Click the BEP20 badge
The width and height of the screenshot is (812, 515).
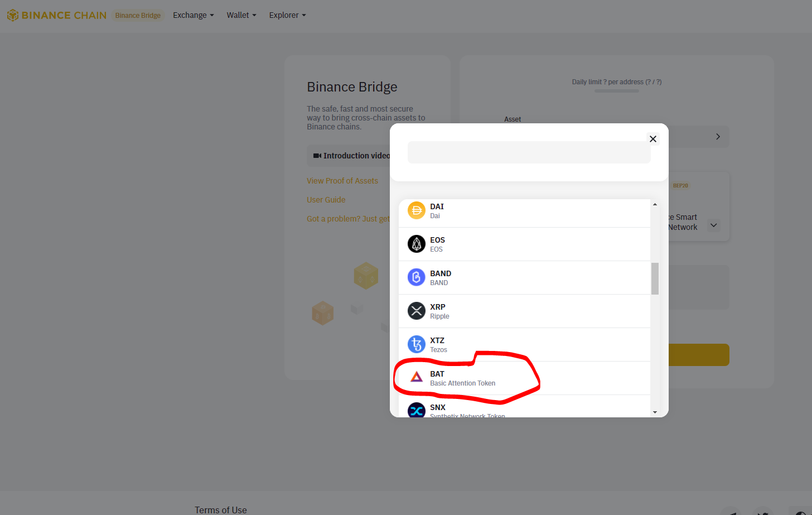click(680, 185)
